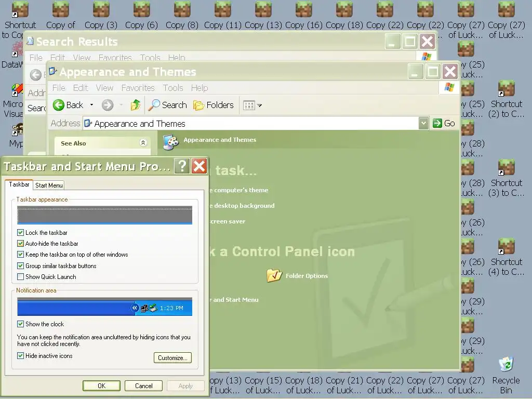Click the Views icon in toolbar

pos(249,105)
